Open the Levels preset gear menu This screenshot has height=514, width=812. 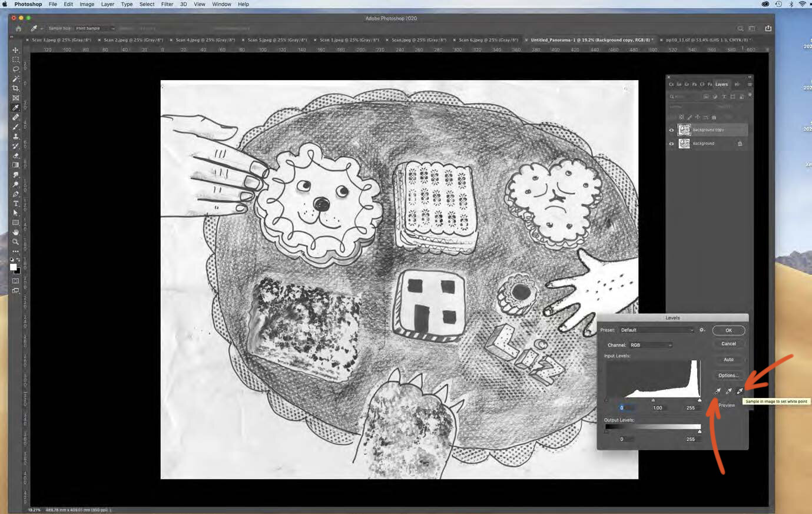tap(702, 330)
